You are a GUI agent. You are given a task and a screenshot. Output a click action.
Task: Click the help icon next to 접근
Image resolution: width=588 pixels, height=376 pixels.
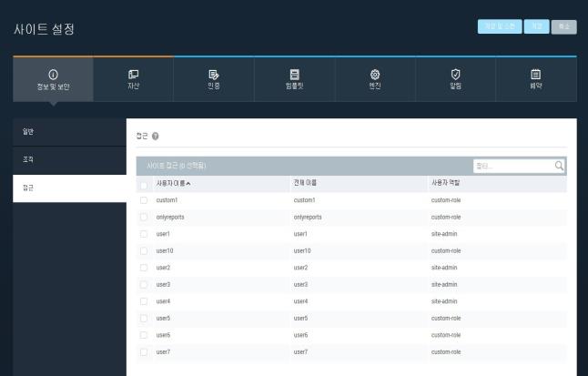(156, 137)
